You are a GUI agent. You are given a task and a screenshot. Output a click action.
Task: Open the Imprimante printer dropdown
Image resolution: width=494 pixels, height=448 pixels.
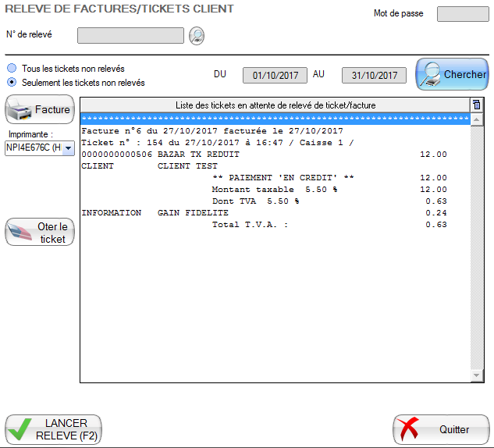(68, 148)
